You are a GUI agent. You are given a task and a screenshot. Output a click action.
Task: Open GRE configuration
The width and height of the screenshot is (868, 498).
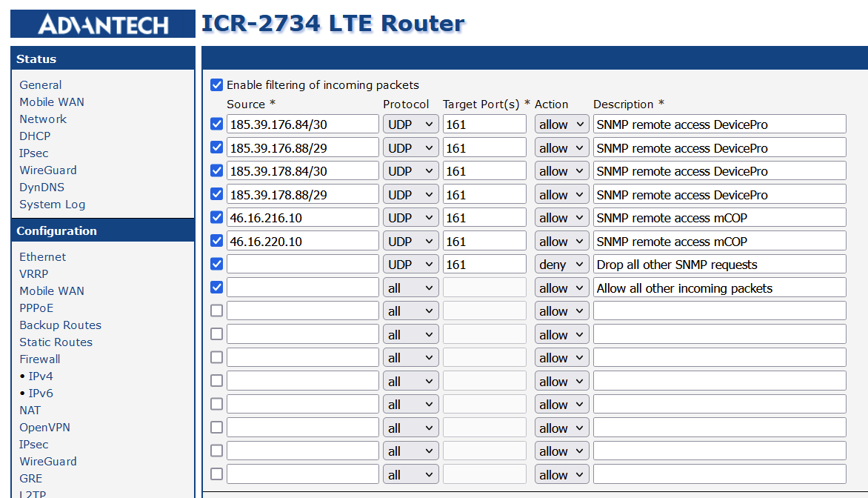(30, 479)
